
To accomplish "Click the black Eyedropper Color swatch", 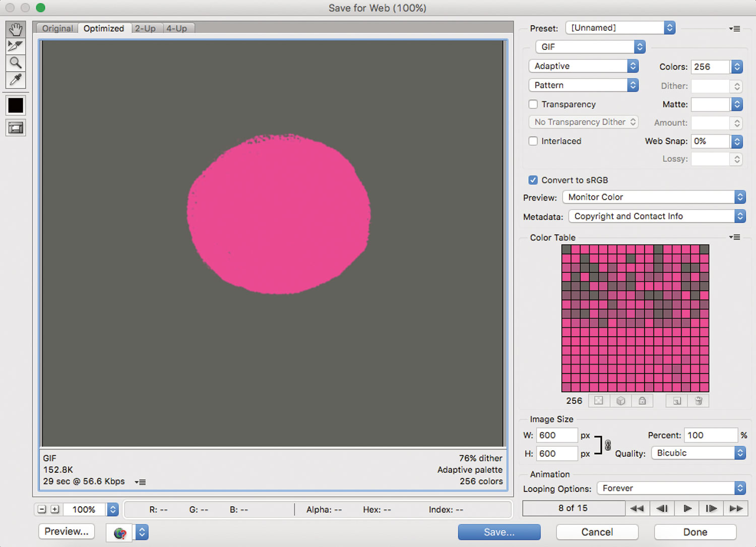I will click(16, 105).
